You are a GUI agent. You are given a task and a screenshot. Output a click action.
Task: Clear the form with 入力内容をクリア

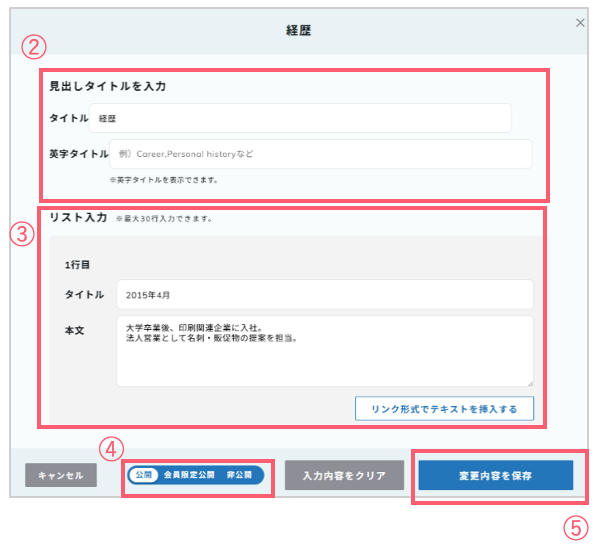click(x=344, y=475)
